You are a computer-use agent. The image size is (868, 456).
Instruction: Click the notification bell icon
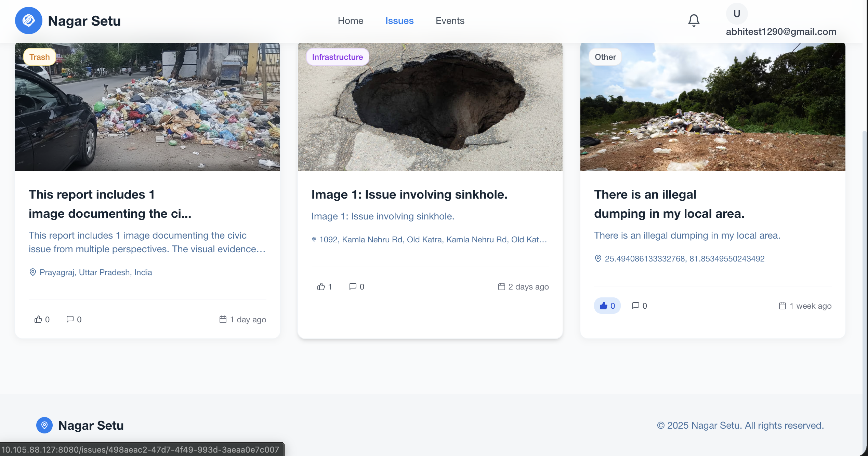694,21
